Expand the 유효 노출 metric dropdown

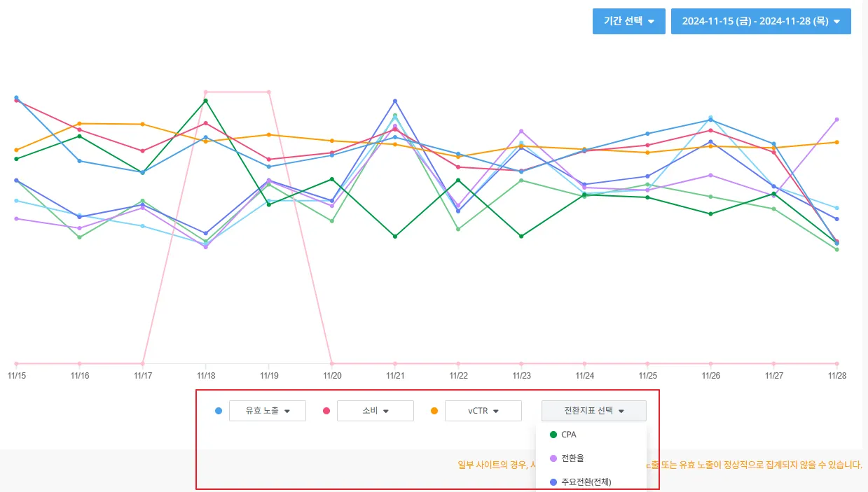pyautogui.click(x=267, y=411)
